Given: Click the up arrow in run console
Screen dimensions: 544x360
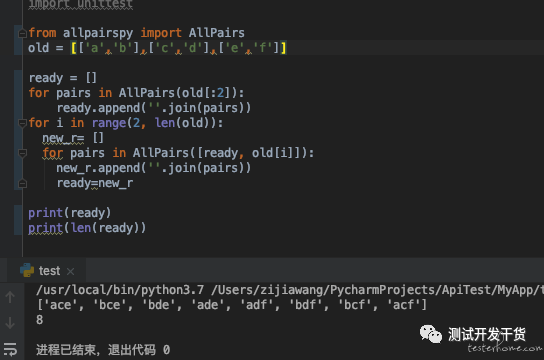Looking at the screenshot, I should 10,297.
